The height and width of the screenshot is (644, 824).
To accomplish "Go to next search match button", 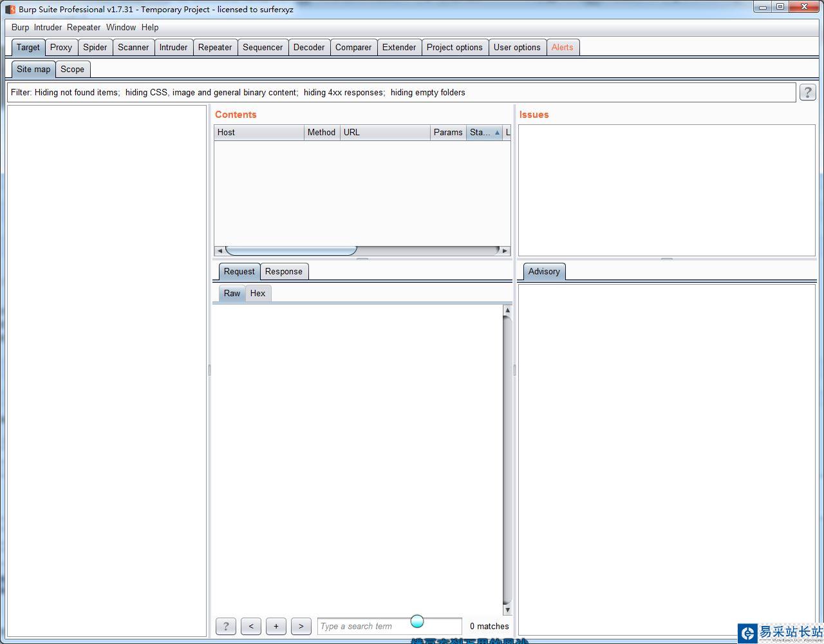I will click(301, 626).
